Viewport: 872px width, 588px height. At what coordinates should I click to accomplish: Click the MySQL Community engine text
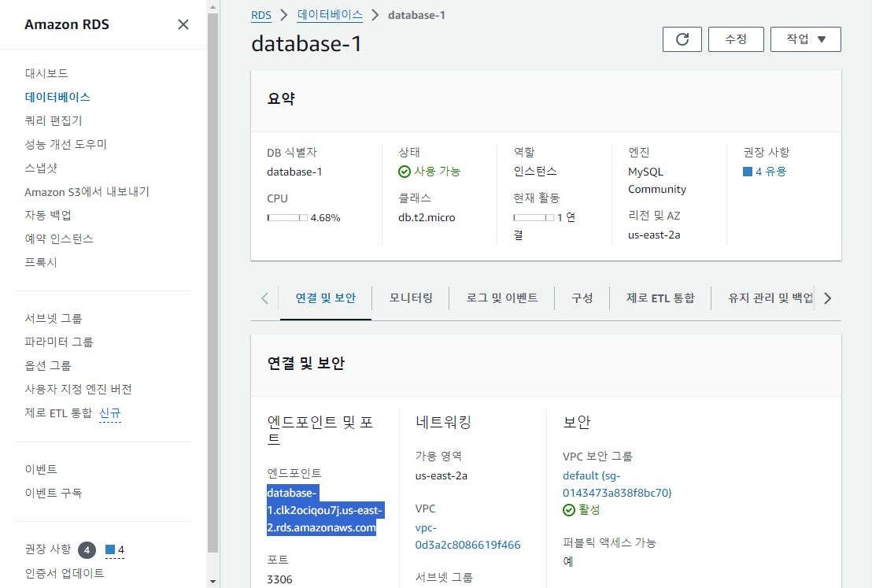tap(657, 181)
